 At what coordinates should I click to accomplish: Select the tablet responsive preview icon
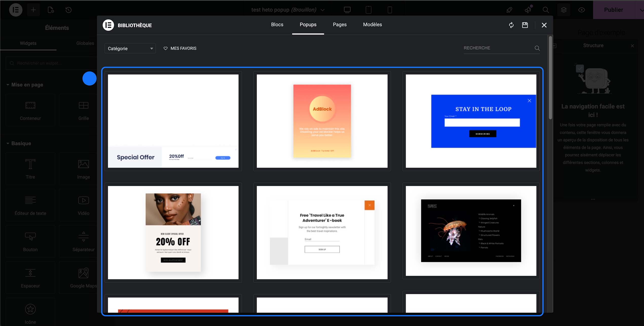click(368, 10)
